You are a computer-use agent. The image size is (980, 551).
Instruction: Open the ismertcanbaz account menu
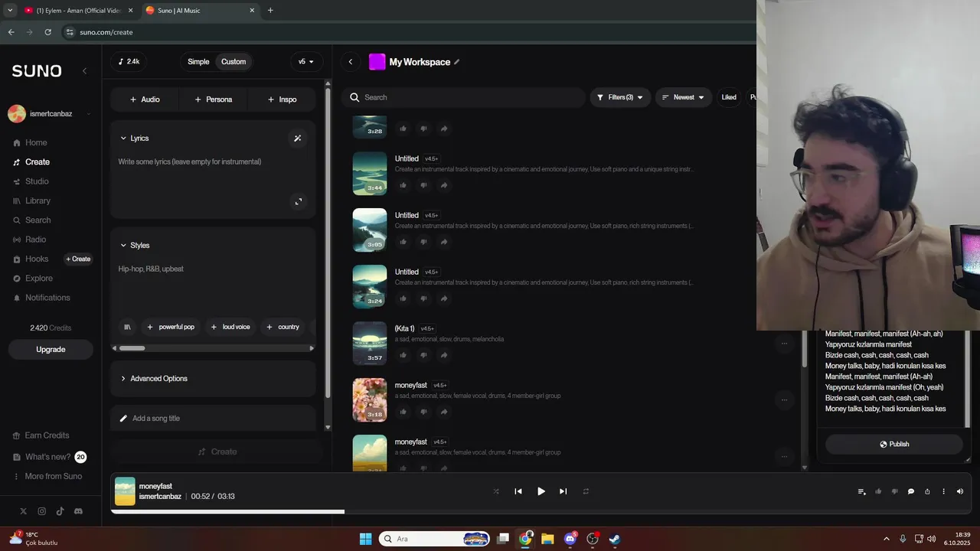51,114
